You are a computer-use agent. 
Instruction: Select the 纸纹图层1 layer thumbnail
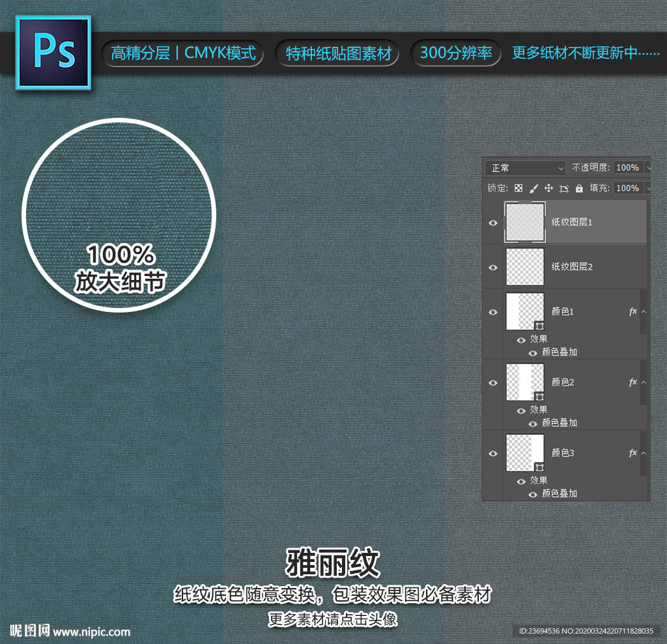pyautogui.click(x=525, y=222)
